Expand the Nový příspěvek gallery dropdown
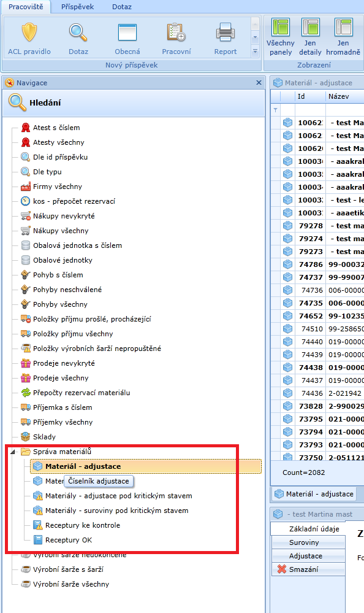 pos(255,51)
